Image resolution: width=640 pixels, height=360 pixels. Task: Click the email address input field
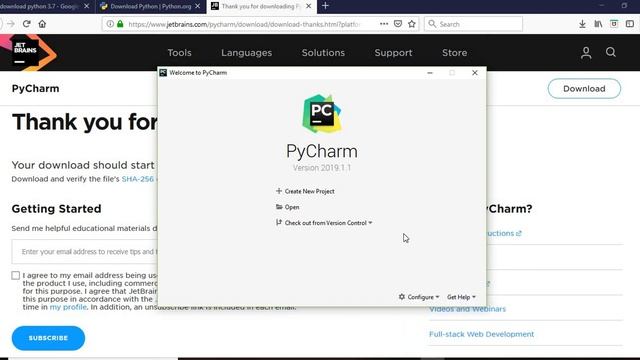pos(85,251)
